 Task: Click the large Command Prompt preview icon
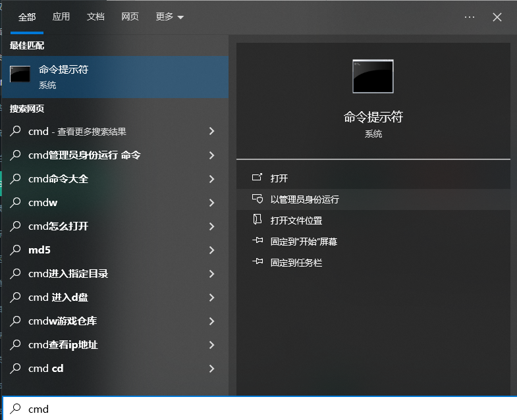click(373, 76)
